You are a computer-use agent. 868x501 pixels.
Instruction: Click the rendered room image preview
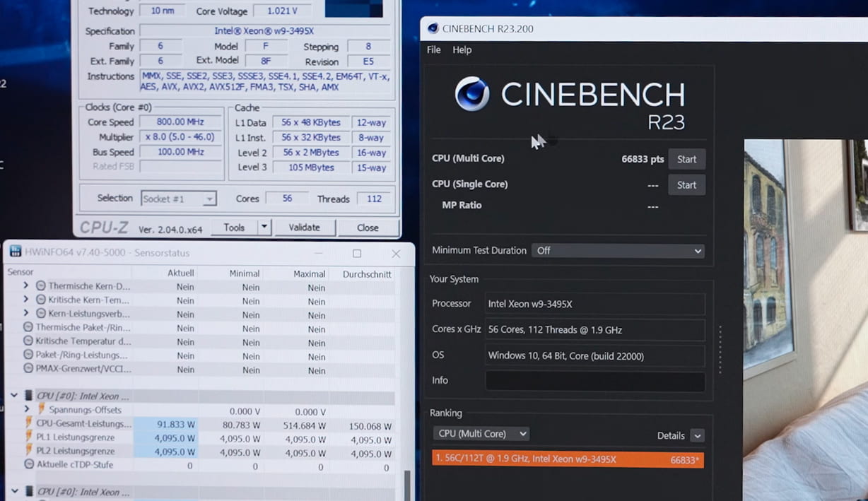(x=806, y=320)
